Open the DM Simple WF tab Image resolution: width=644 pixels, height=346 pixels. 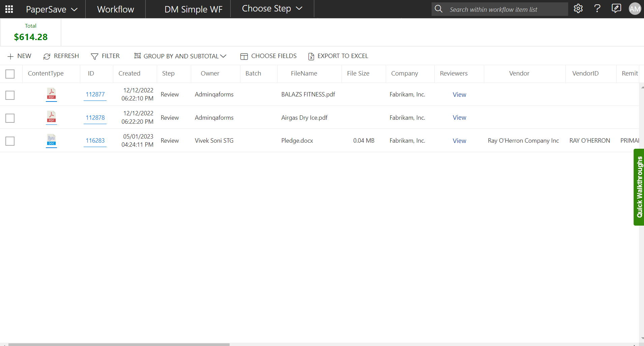click(194, 9)
